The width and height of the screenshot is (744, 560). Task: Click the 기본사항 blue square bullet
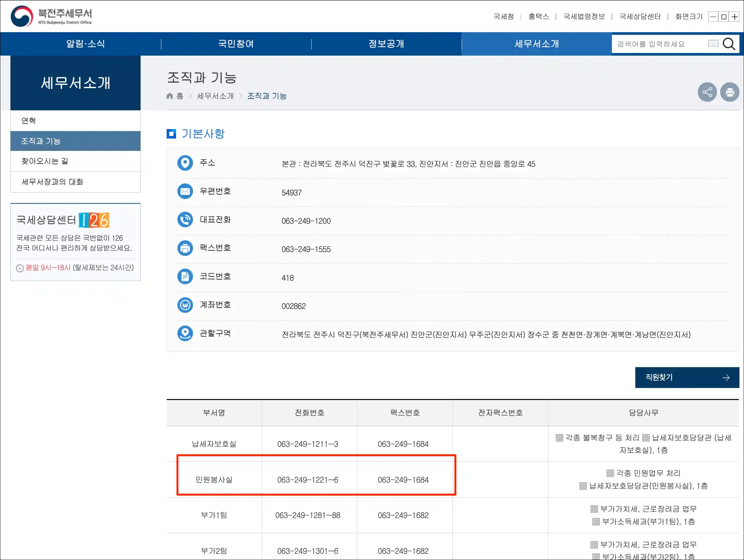pos(171,134)
